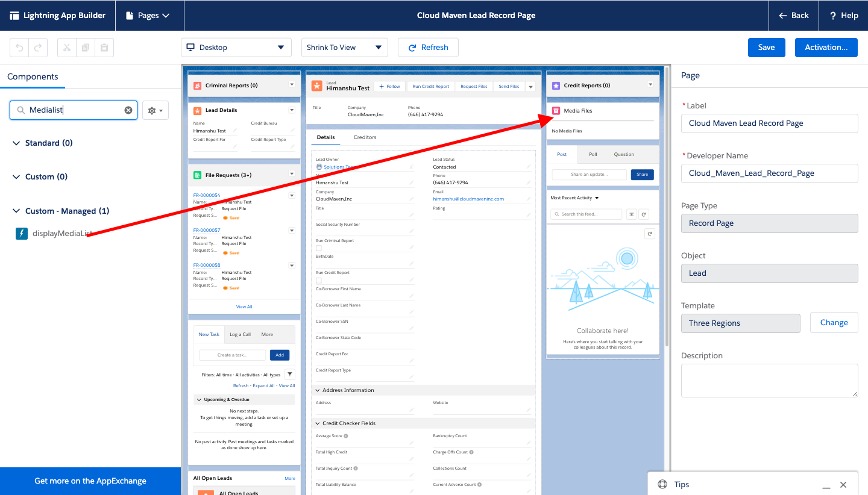Open the Shrink To View dropdown
The width and height of the screenshot is (868, 495).
(x=345, y=48)
